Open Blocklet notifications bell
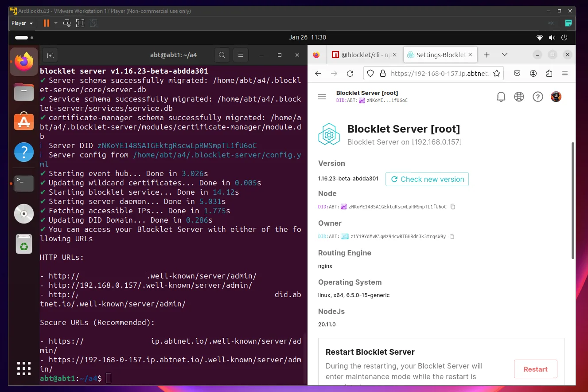Viewport: 588px width, 392px height. pyautogui.click(x=501, y=97)
